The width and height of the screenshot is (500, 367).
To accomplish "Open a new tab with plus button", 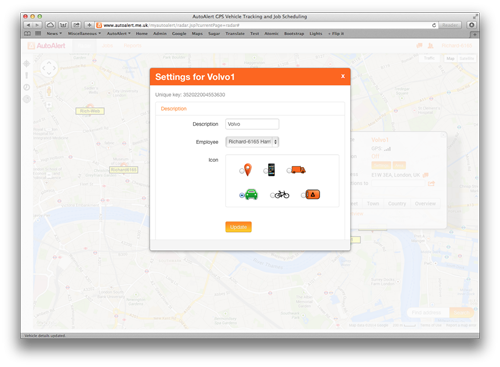I will (475, 34).
